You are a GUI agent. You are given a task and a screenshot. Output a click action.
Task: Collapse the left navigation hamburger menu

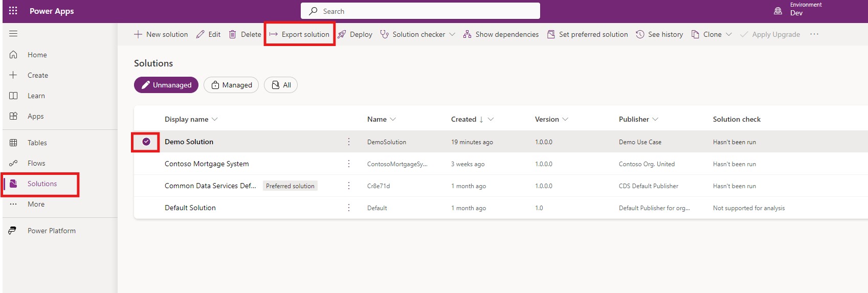pos(13,34)
